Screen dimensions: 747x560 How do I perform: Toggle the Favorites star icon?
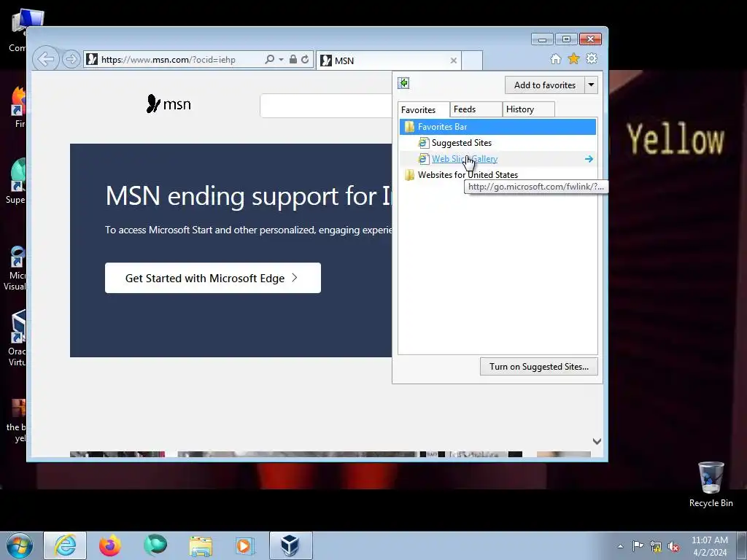(x=573, y=58)
